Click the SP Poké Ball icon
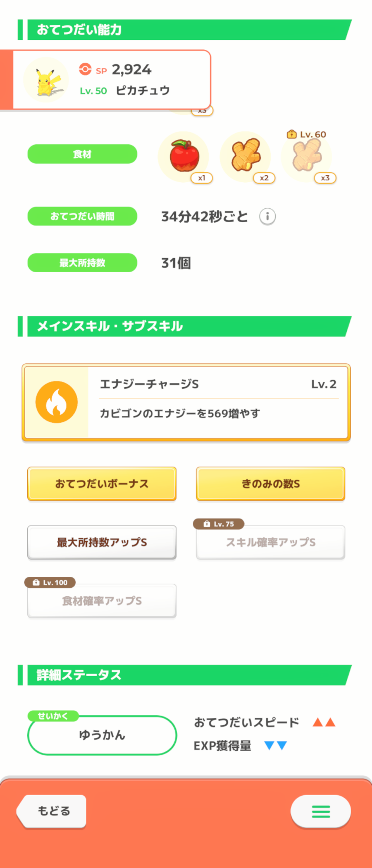Viewport: 372px width, 868px height. [x=85, y=69]
